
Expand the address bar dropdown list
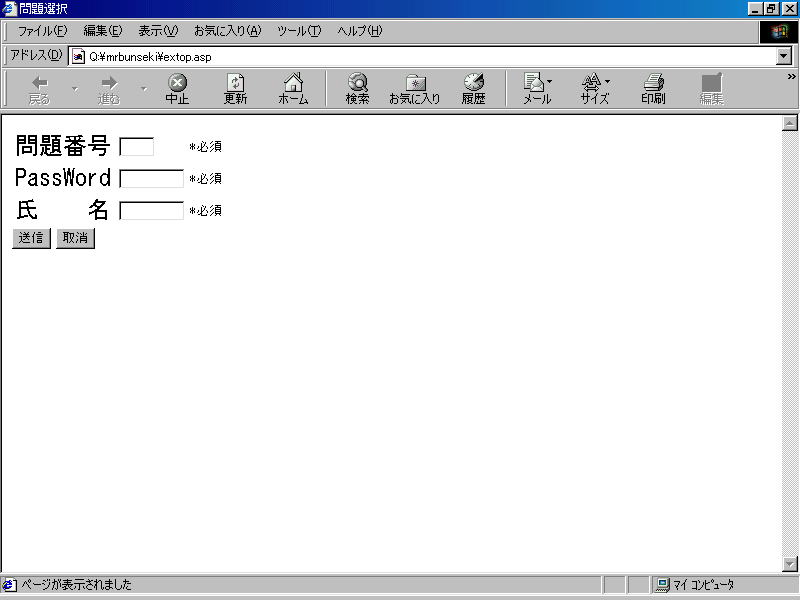pyautogui.click(x=784, y=56)
